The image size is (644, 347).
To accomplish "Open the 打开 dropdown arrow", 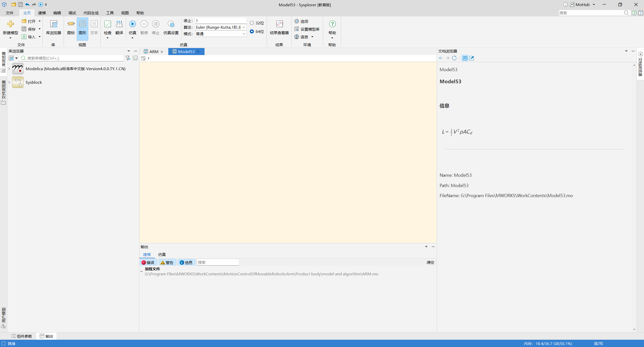I will click(39, 21).
